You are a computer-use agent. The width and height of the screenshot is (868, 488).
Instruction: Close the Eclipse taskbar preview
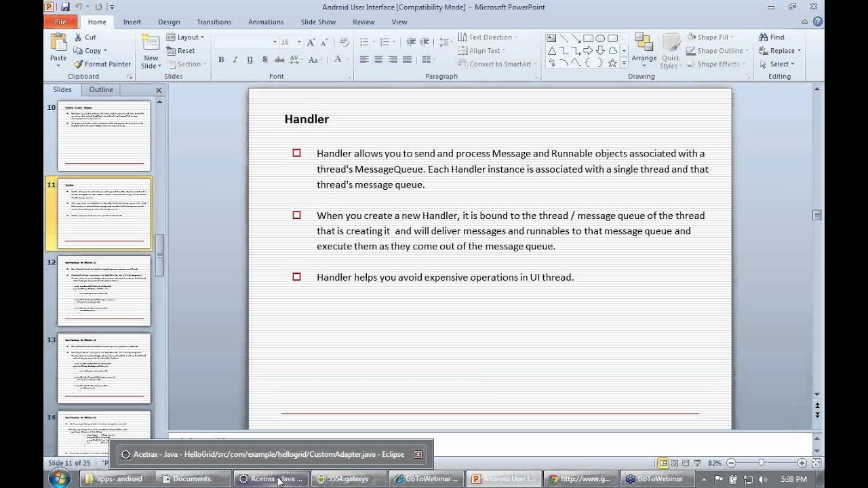418,455
